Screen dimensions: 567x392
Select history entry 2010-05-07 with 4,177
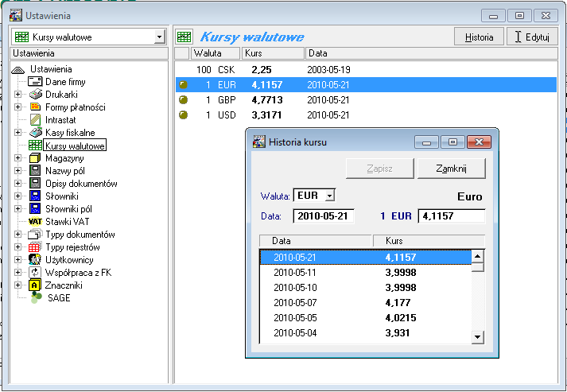click(x=366, y=303)
